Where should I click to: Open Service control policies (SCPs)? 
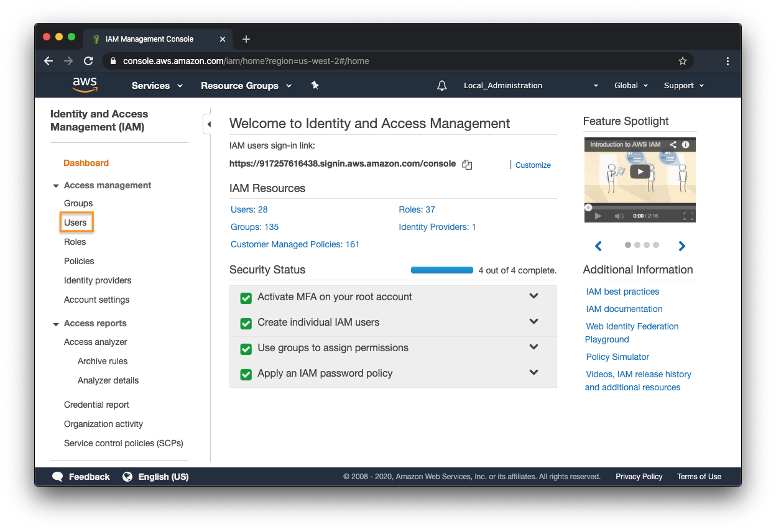pos(123,443)
